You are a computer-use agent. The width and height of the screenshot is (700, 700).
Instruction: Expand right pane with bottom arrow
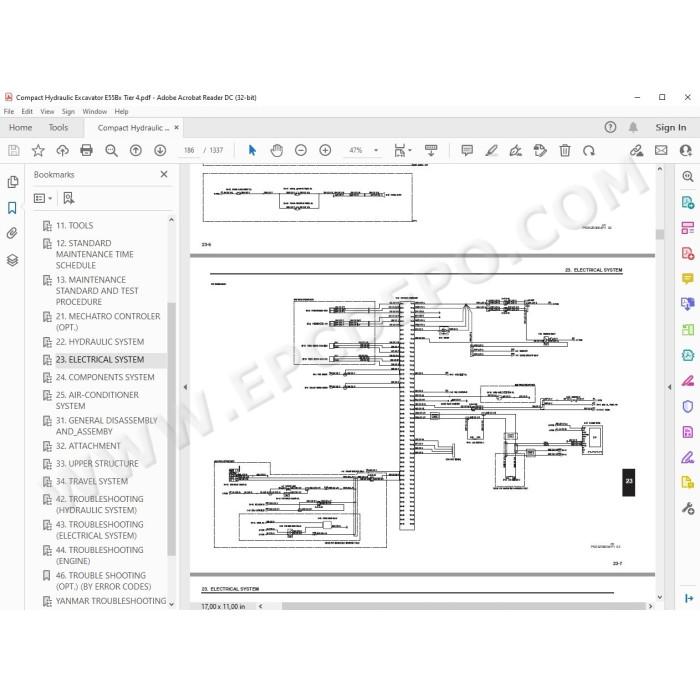[688, 598]
